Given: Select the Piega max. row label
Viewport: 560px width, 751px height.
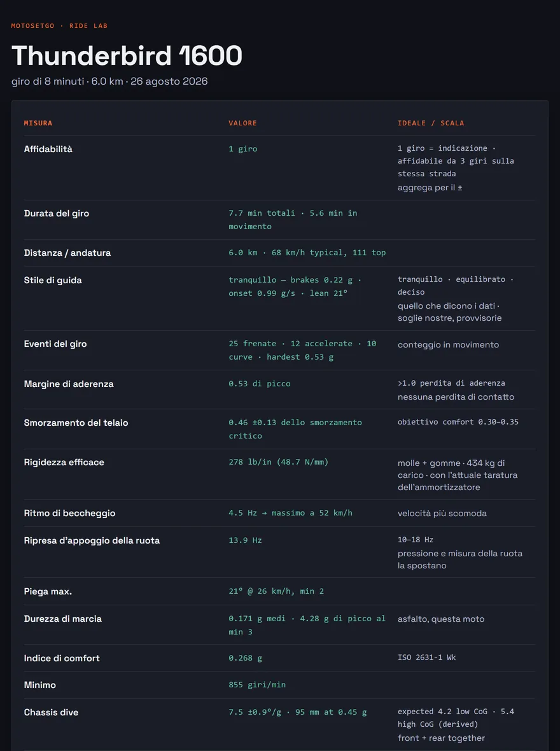Looking at the screenshot, I should [48, 591].
